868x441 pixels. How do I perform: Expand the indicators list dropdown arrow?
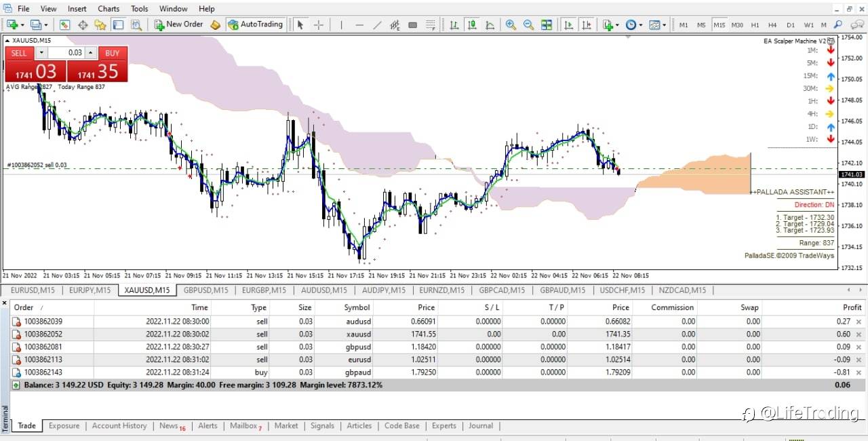tap(617, 25)
